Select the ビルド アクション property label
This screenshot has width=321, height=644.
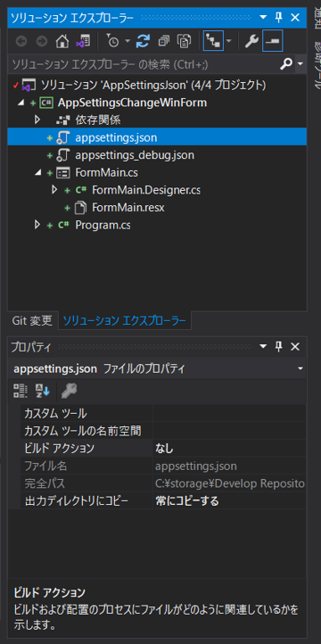point(59,448)
